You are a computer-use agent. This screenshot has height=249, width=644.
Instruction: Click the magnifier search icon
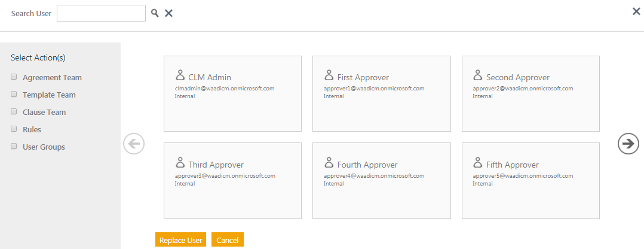(155, 13)
